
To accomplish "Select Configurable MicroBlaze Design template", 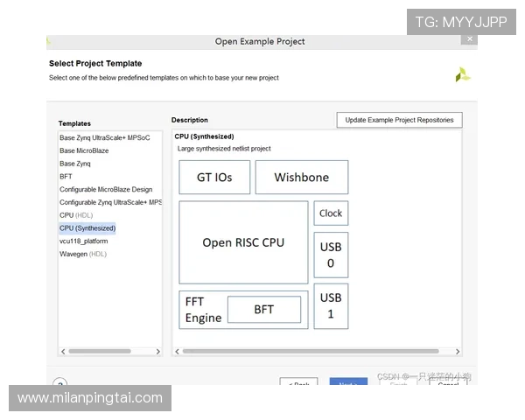I will [106, 189].
